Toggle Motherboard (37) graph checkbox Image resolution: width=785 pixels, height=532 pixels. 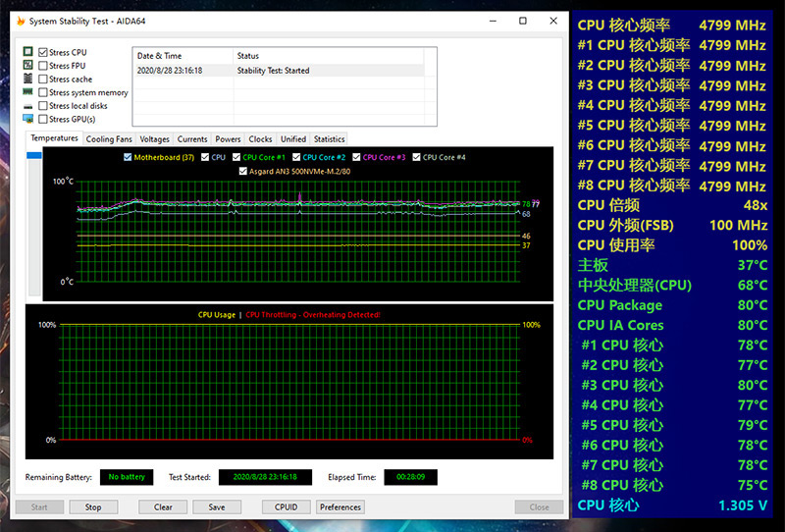pyautogui.click(x=128, y=157)
